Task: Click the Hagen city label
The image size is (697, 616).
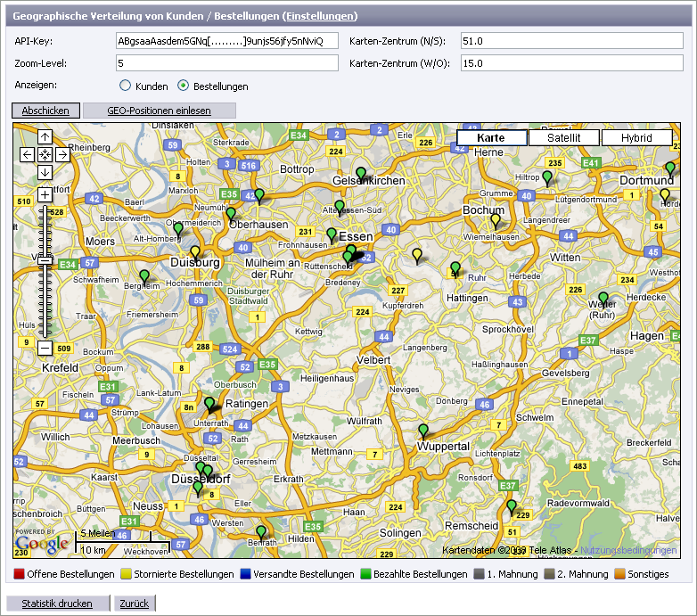Action: point(647,336)
